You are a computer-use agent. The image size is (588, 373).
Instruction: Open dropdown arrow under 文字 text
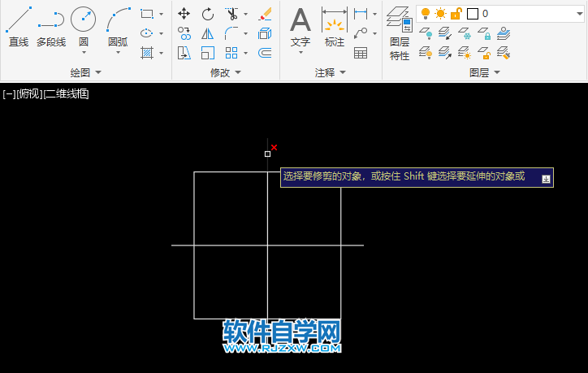pyautogui.click(x=300, y=53)
